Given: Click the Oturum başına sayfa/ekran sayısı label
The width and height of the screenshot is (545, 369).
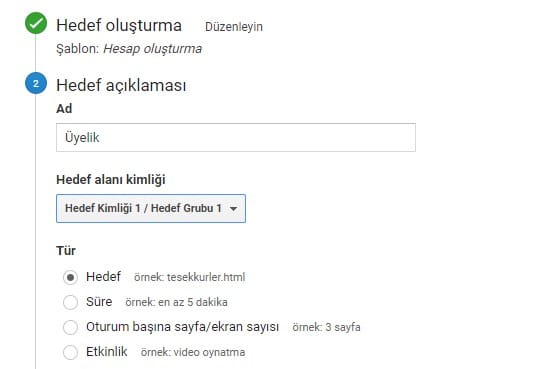Looking at the screenshot, I should click(x=182, y=327).
